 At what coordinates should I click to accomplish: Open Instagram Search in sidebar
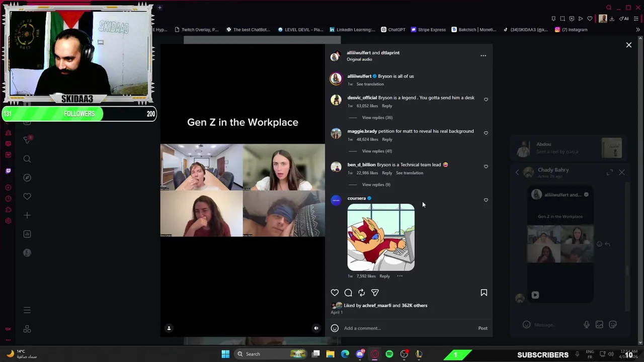[27, 159]
